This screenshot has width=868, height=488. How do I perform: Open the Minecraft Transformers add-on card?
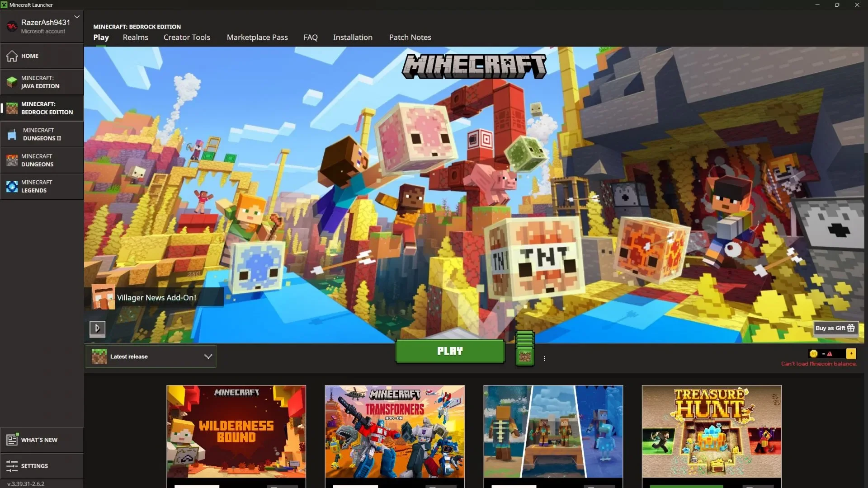(x=395, y=436)
